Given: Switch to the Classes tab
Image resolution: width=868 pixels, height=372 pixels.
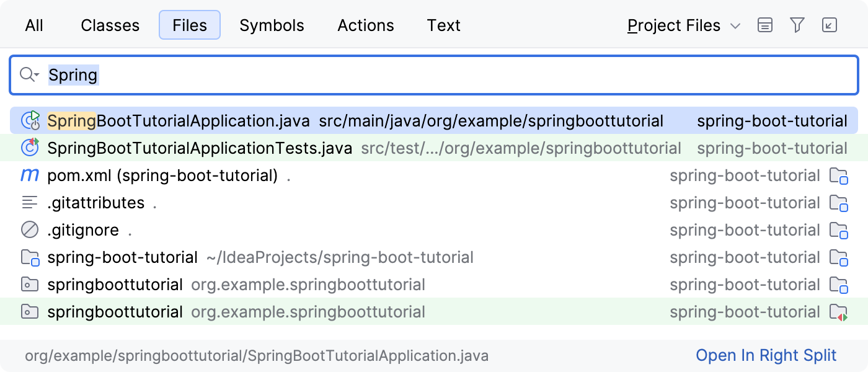Looking at the screenshot, I should click(x=110, y=25).
